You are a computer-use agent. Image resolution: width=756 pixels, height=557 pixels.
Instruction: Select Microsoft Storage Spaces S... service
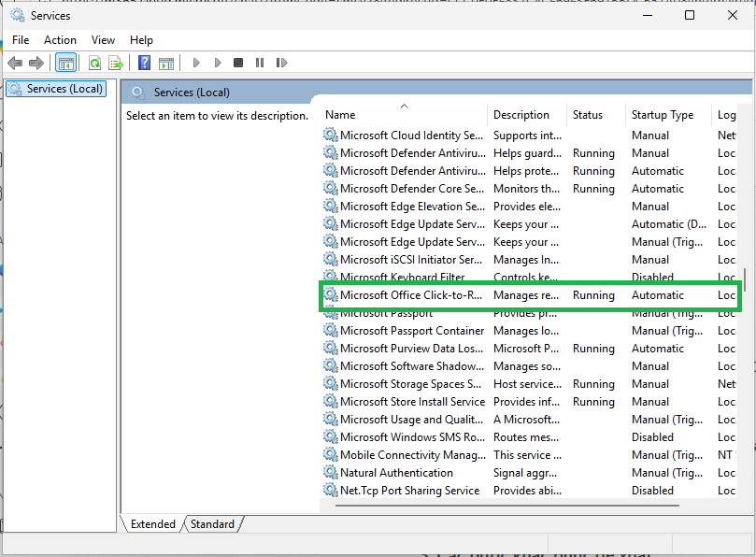pos(530,384)
